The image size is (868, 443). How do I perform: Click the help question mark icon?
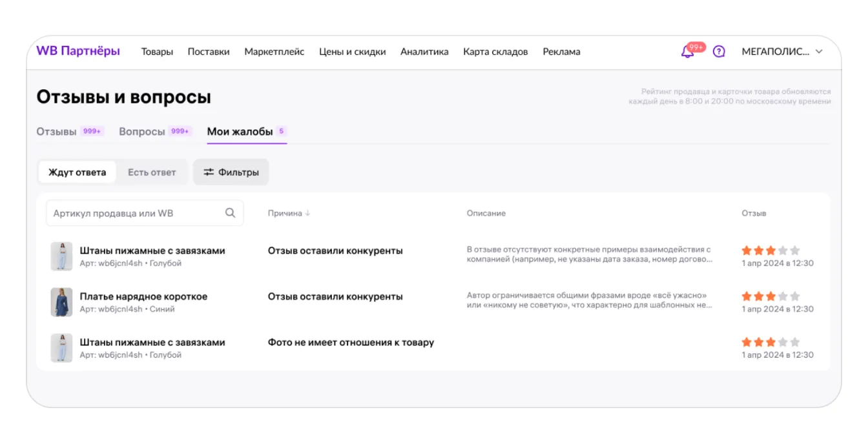719,52
